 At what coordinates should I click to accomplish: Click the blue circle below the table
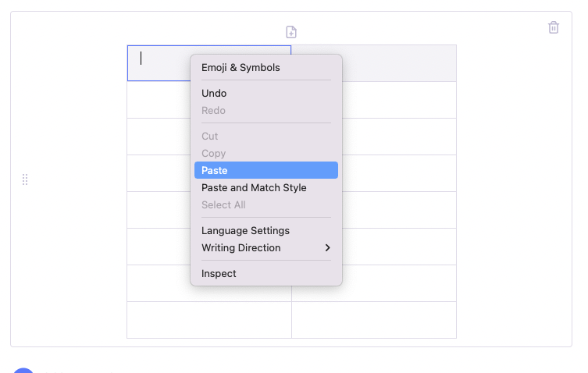(x=23, y=371)
